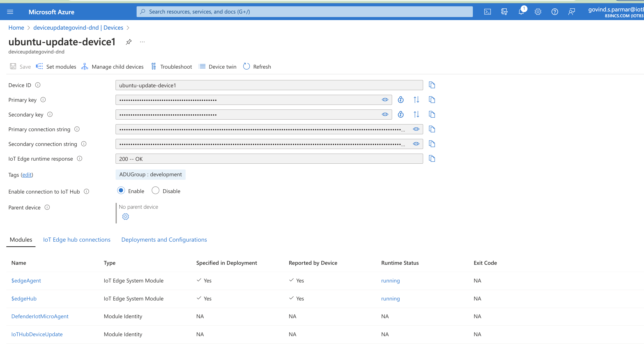Show info for Primary key
Screen dimensions: 644x346
(x=43, y=100)
